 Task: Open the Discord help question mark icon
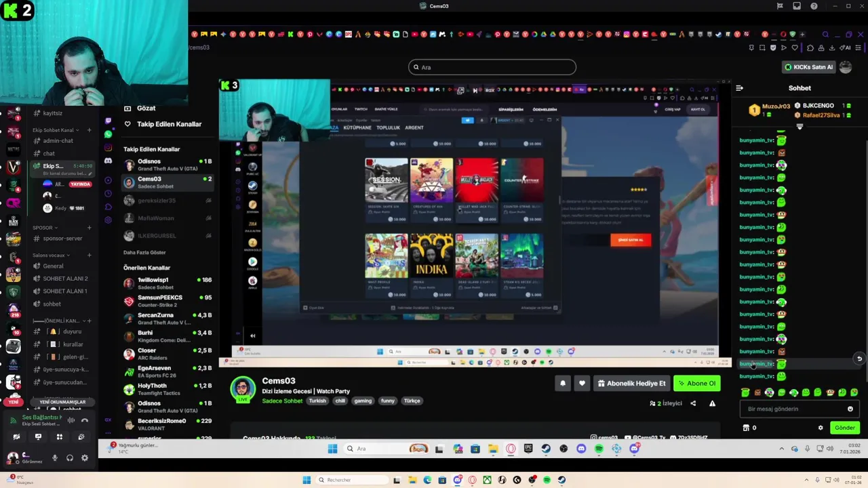[814, 6]
